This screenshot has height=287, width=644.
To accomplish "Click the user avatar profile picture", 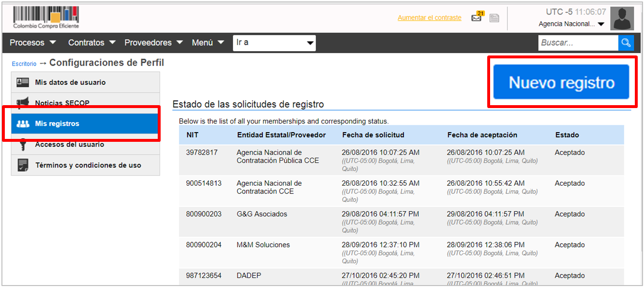I will 622,19.
